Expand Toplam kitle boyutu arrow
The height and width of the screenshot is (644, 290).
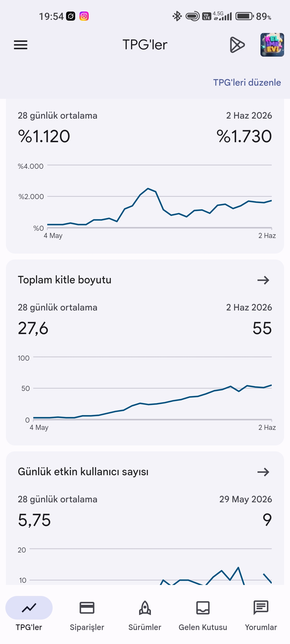263,280
